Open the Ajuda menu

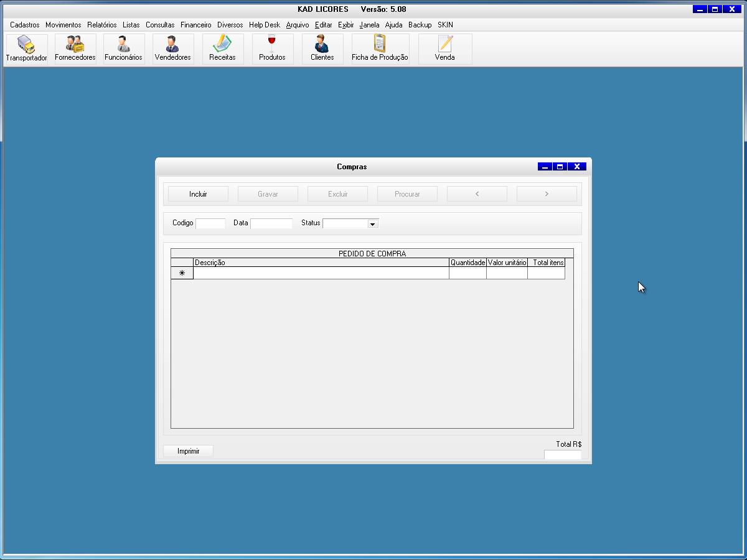[x=393, y=25]
